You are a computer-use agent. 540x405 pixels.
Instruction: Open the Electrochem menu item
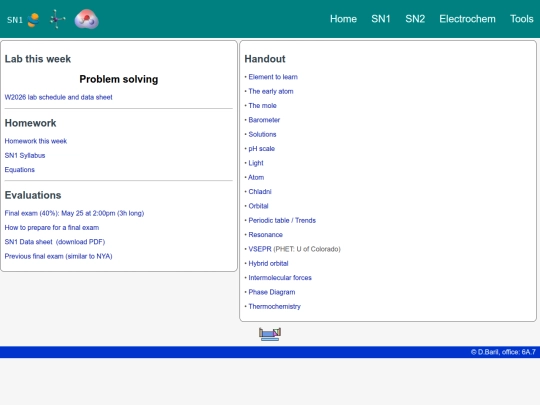467,19
